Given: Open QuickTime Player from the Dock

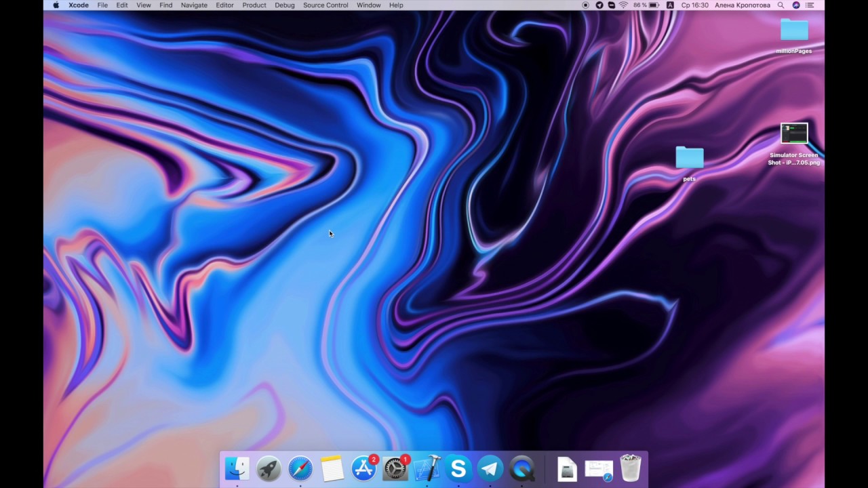Looking at the screenshot, I should [522, 468].
